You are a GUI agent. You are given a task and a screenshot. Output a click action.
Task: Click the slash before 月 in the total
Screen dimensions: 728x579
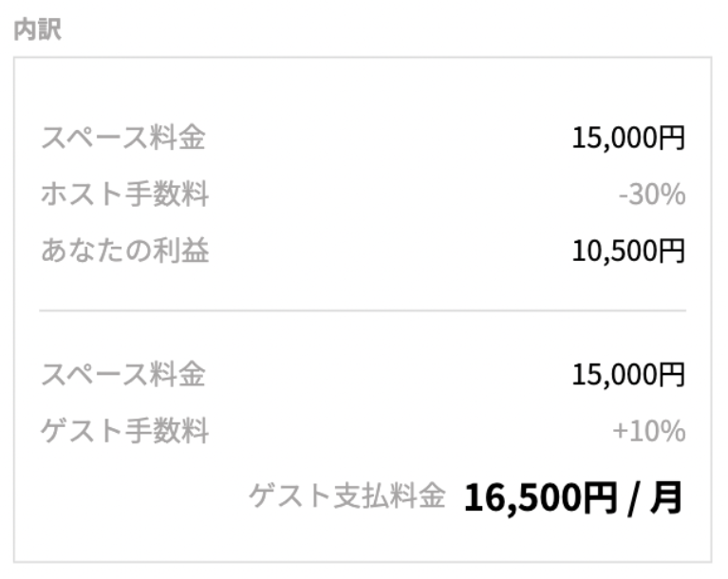point(632,497)
